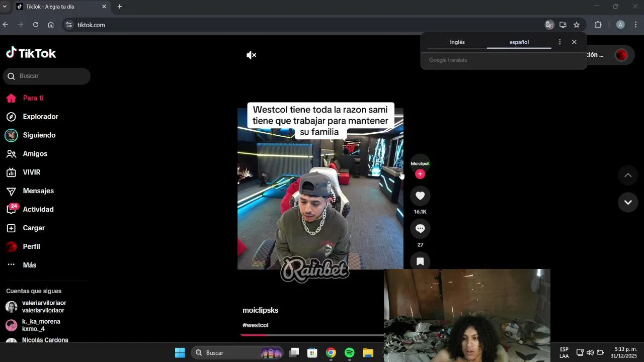The image size is (644, 362).
Task: Open the comments bubble showing 27
Action: tap(420, 229)
